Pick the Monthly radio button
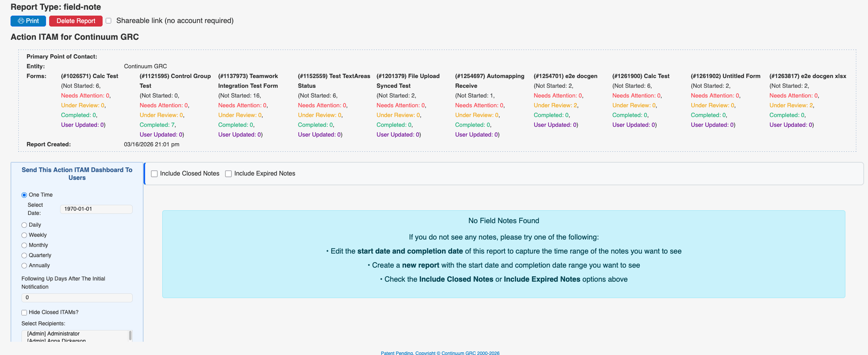 click(x=24, y=245)
